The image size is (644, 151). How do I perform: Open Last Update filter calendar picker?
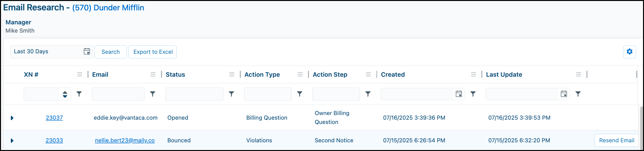[564, 94]
